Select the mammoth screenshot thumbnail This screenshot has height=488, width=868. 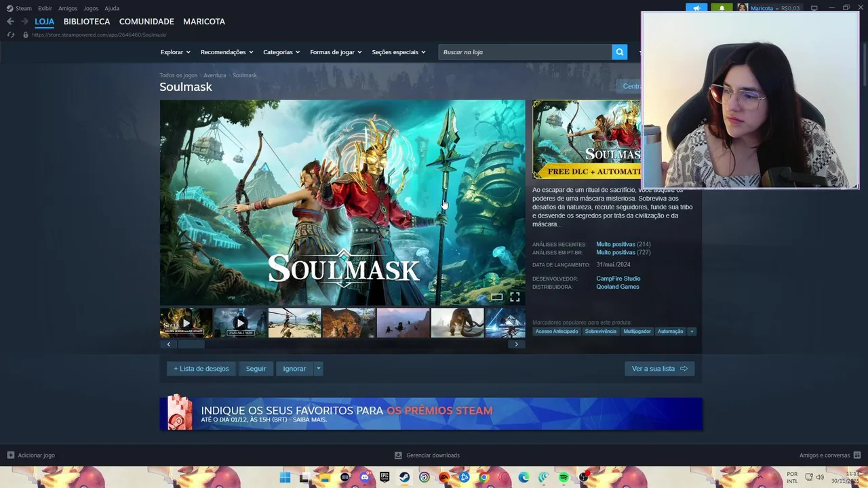(458, 323)
